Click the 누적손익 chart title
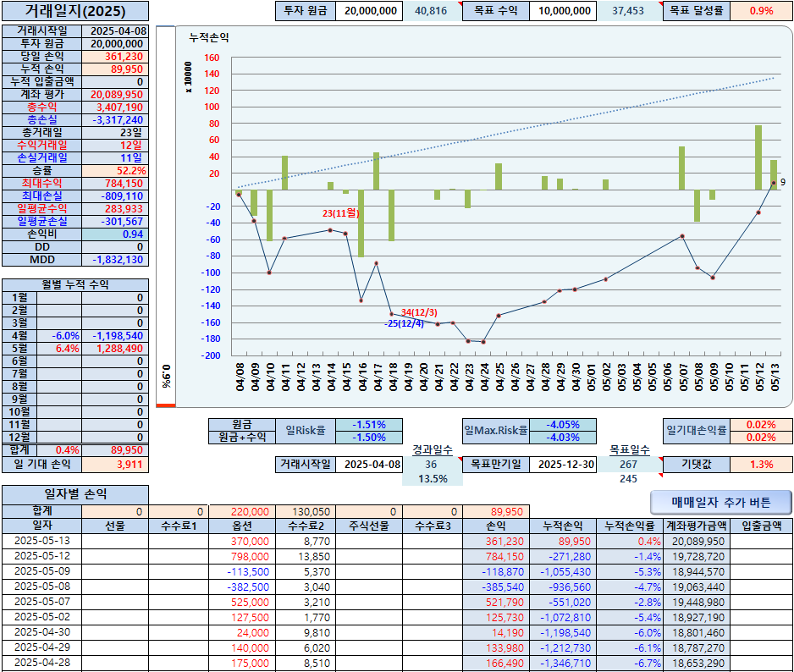 208,37
